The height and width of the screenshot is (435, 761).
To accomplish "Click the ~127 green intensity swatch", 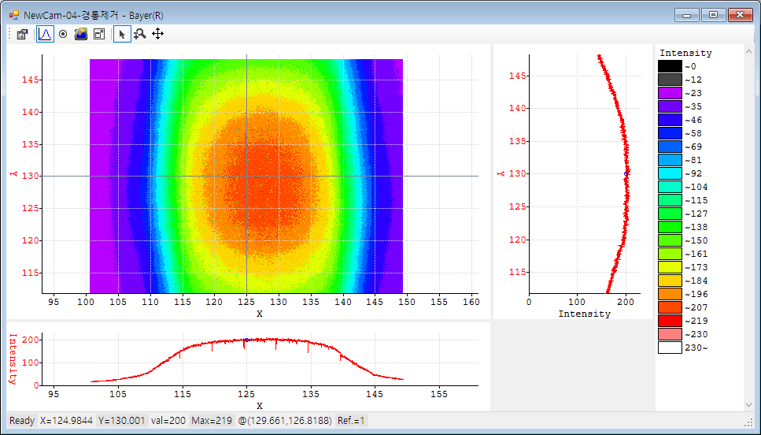I will 670,214.
